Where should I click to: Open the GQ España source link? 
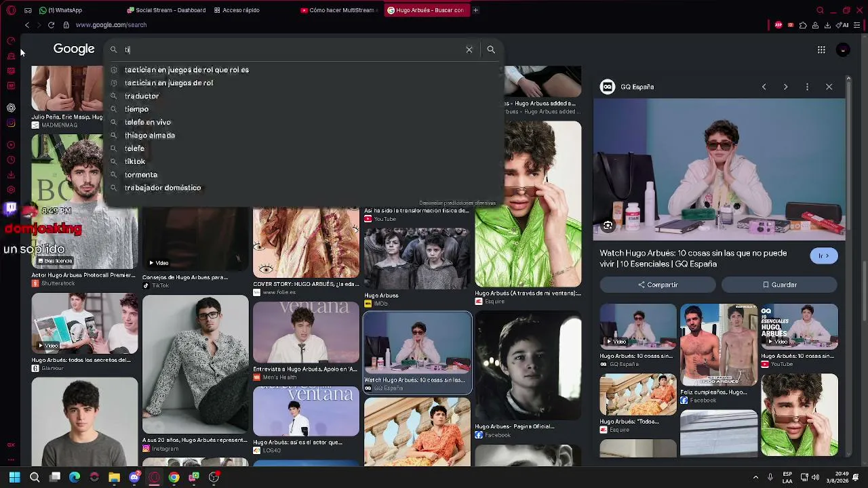coord(627,87)
